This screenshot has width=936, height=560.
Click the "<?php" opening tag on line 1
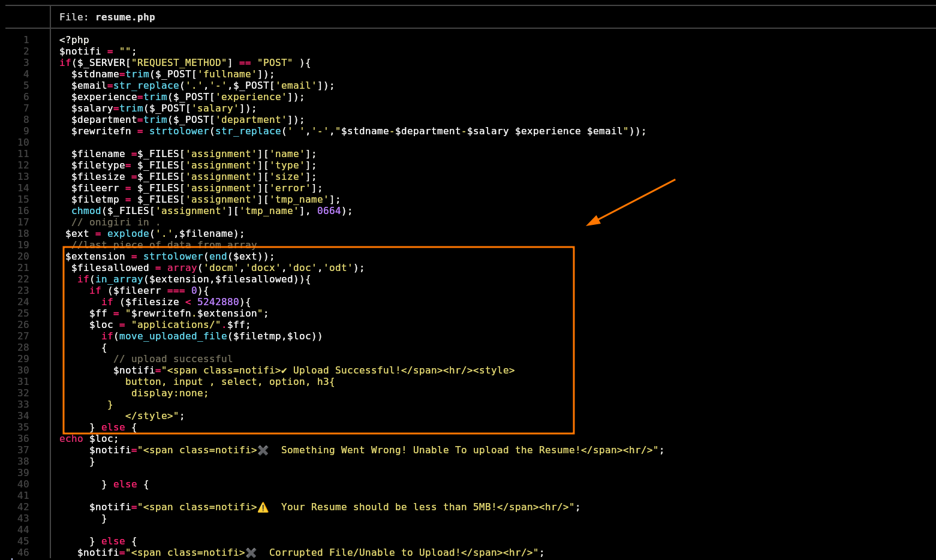tap(74, 40)
